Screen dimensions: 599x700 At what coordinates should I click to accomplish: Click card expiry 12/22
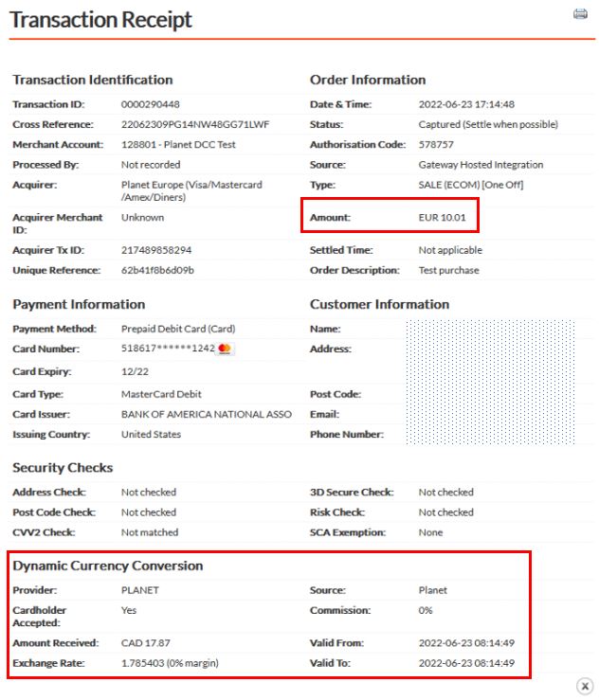(135, 371)
